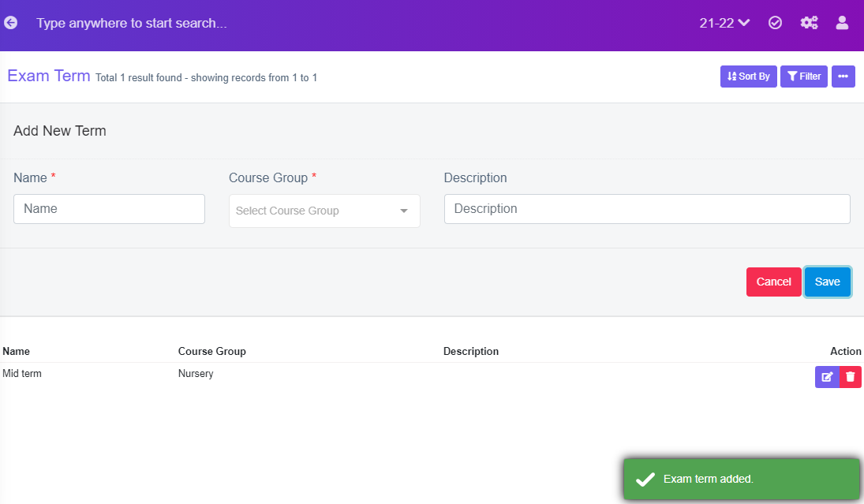
Task: Focus the Description input field
Action: click(647, 209)
